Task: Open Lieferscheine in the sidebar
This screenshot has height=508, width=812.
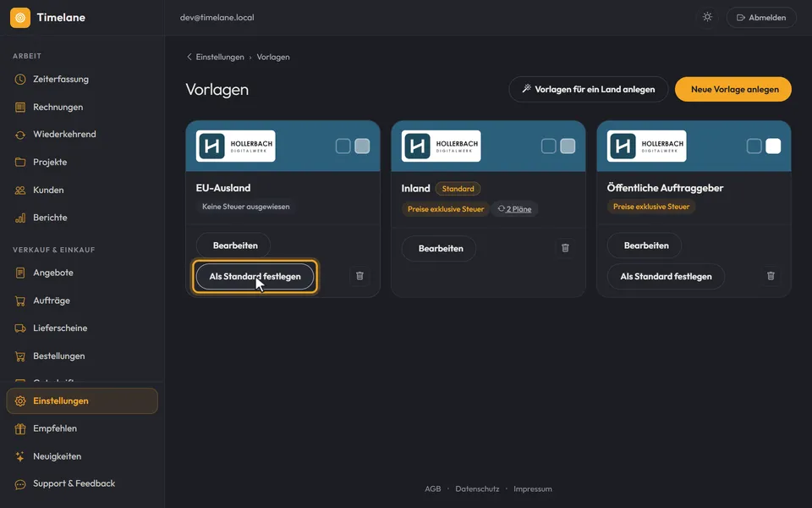Action: [82, 329]
